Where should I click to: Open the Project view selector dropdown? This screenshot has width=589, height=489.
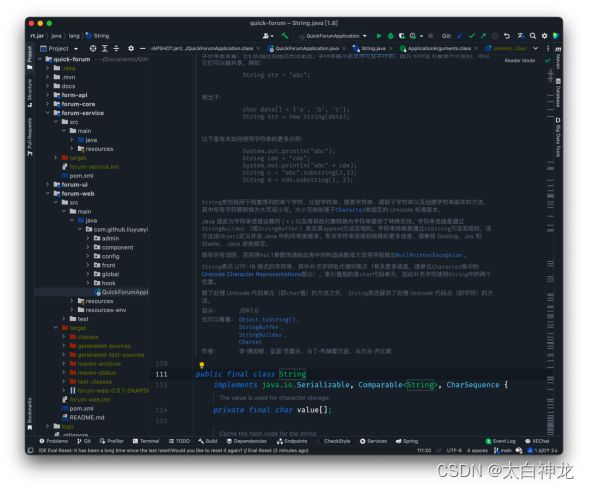tap(59, 48)
